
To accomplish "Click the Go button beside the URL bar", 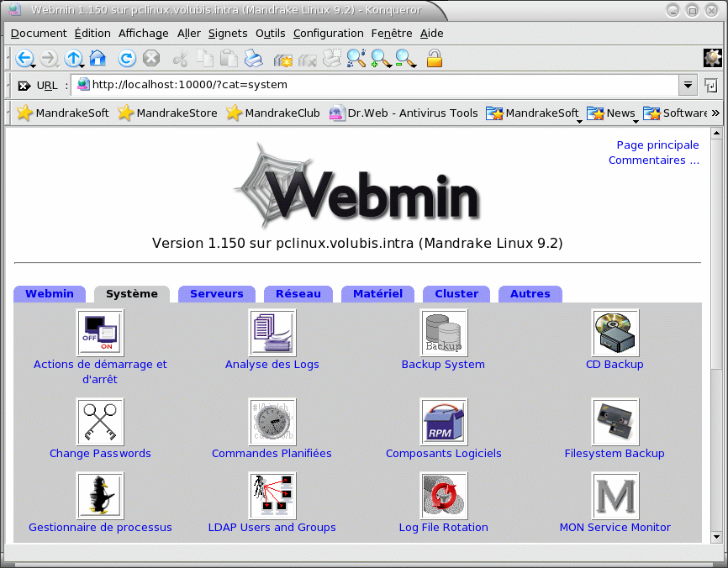I will pos(711,86).
